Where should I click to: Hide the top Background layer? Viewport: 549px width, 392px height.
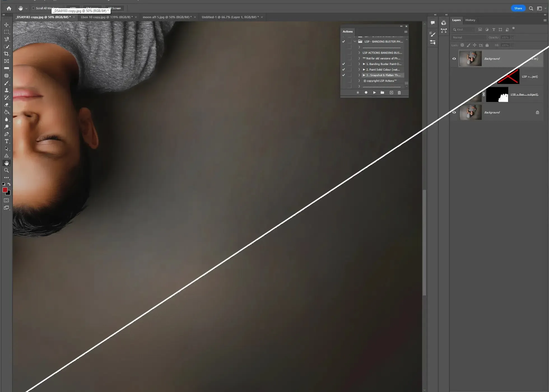click(454, 59)
